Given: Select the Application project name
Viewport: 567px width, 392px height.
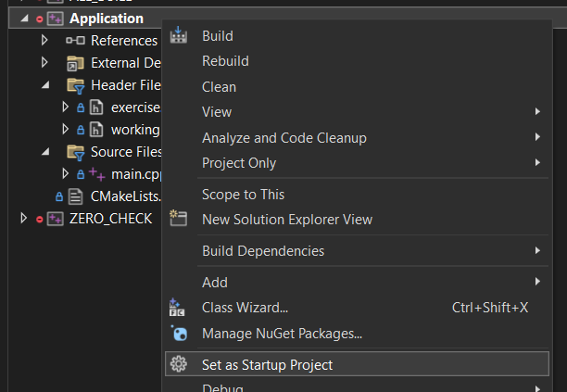Looking at the screenshot, I should [107, 19].
